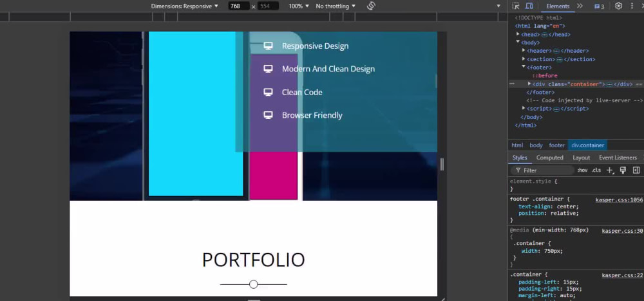Click the PORTFOLIO heading on the page
The width and height of the screenshot is (644, 301).
[253, 260]
